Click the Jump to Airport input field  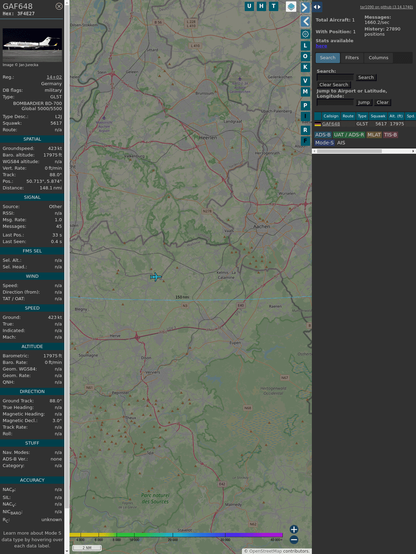pos(335,102)
